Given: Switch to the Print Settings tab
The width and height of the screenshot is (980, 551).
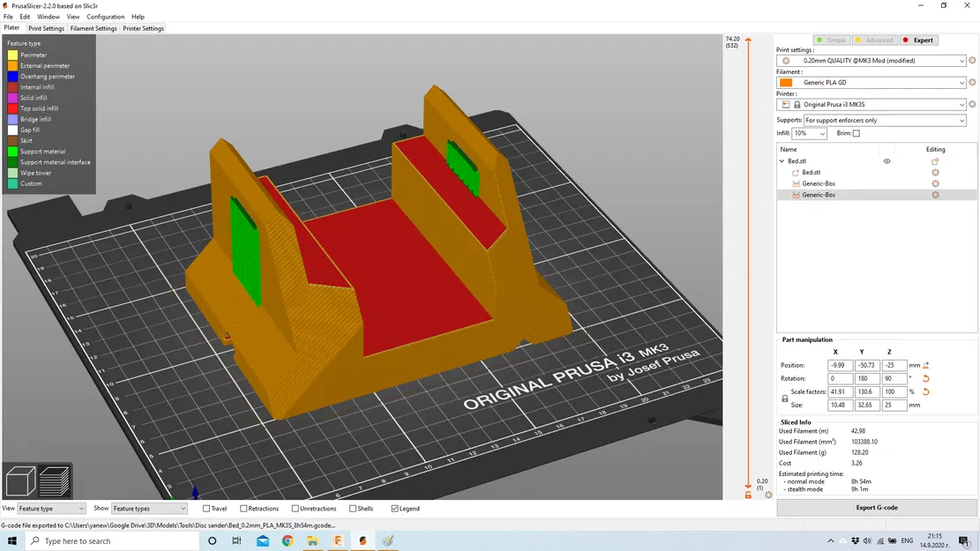Looking at the screenshot, I should [x=46, y=28].
